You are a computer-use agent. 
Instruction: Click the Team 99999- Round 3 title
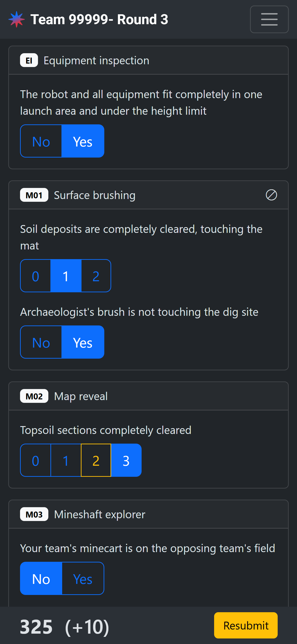(99, 20)
